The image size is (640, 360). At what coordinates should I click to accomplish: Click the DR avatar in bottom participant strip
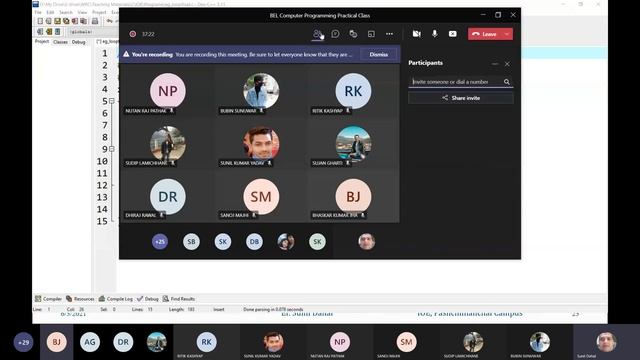click(x=123, y=342)
